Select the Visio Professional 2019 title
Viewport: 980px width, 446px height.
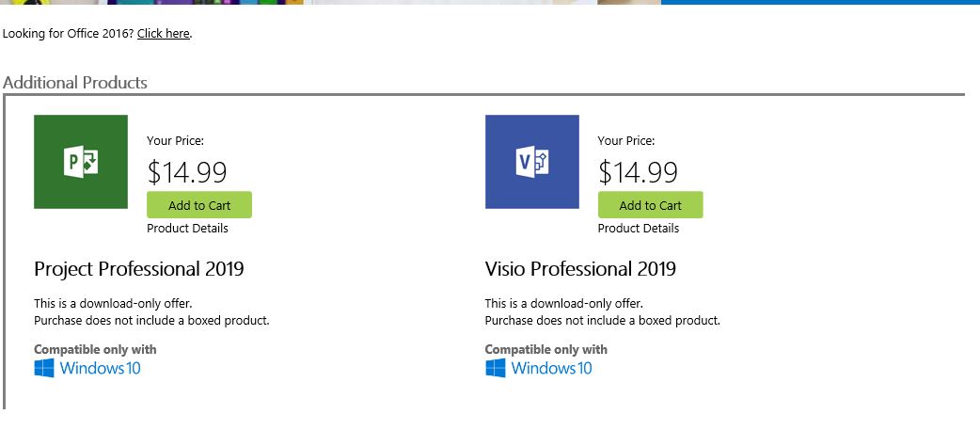[x=580, y=269]
